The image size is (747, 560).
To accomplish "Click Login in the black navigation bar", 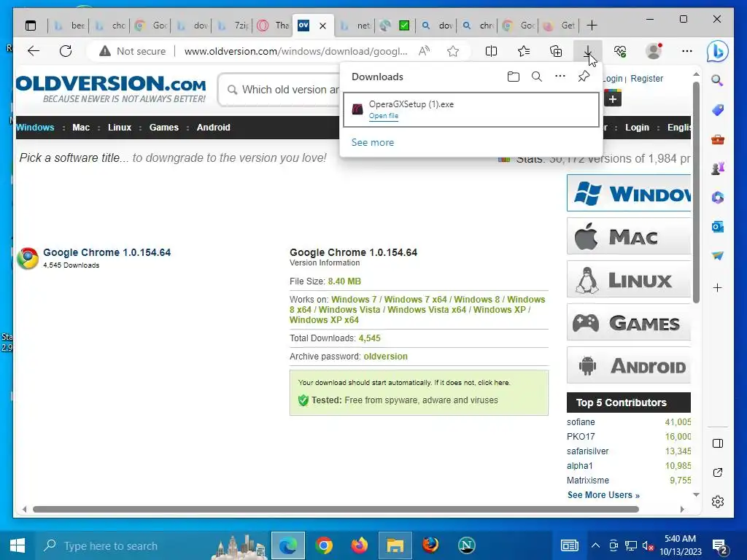I will 637,127.
